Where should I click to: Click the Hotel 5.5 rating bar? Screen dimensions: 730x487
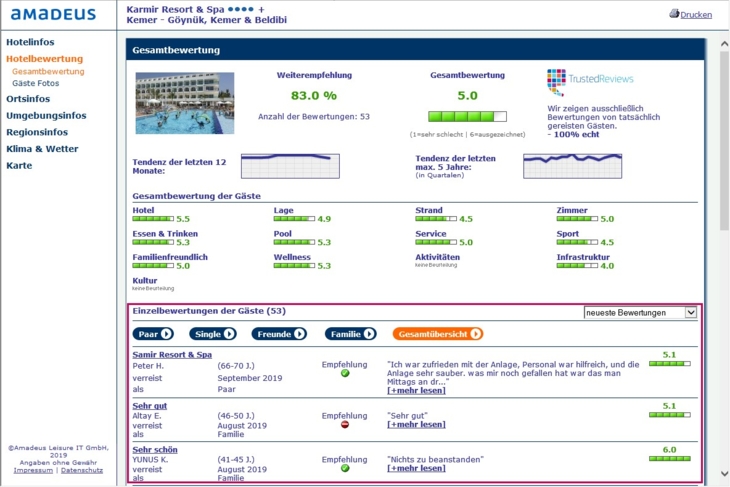tap(153, 219)
